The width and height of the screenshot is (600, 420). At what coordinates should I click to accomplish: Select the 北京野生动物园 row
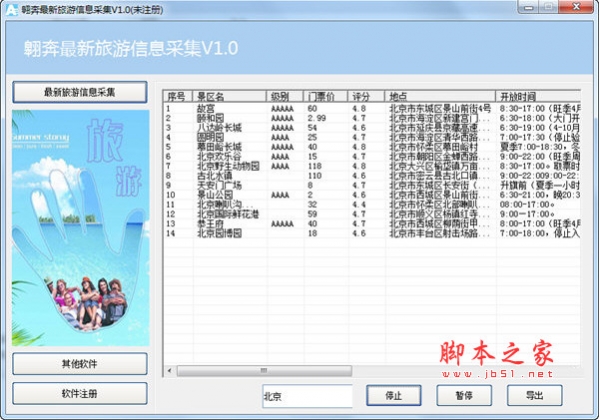(x=372, y=166)
